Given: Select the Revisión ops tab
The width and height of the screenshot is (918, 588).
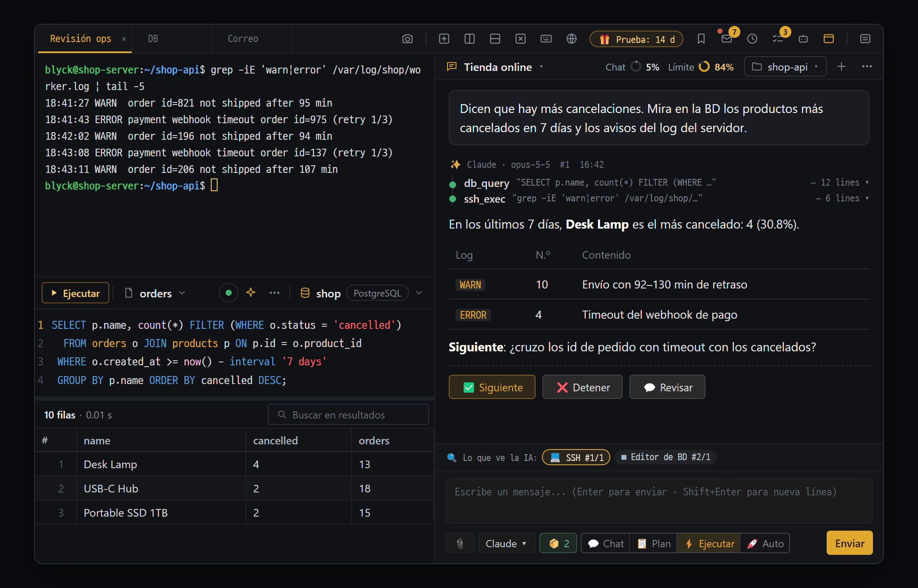Looking at the screenshot, I should pyautogui.click(x=81, y=39).
